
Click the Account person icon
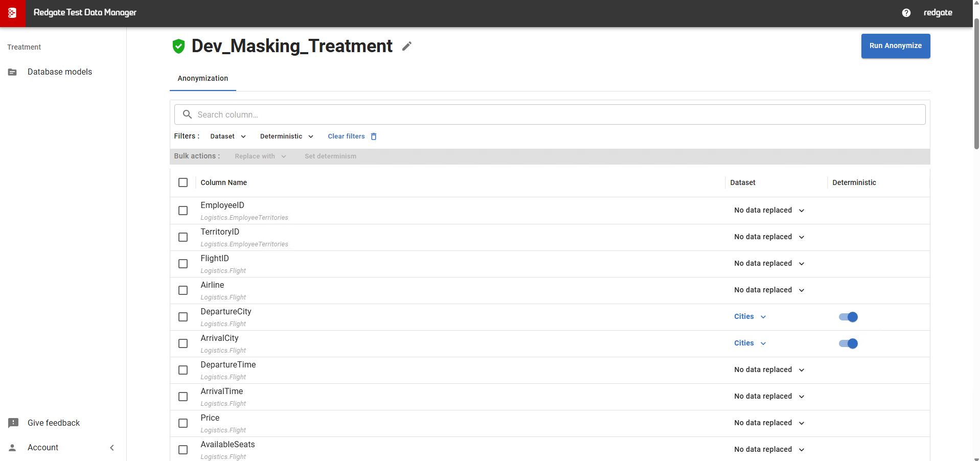(x=13, y=448)
